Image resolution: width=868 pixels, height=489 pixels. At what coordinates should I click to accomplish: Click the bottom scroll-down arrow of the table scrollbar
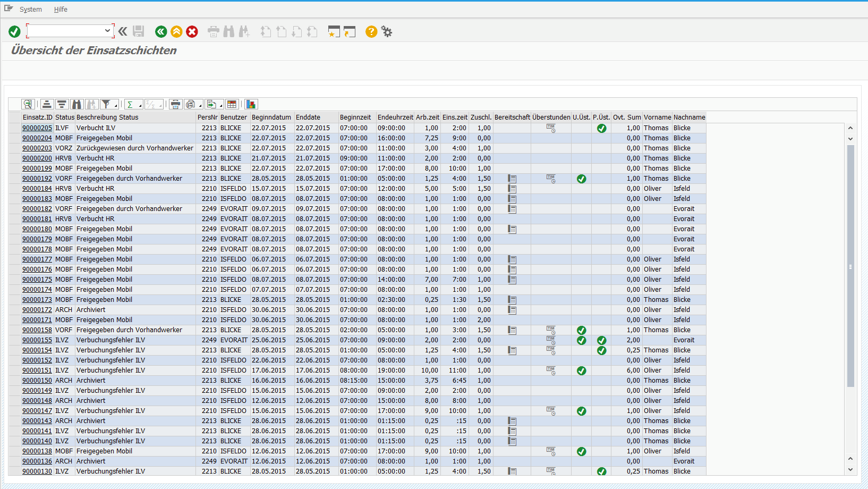850,469
